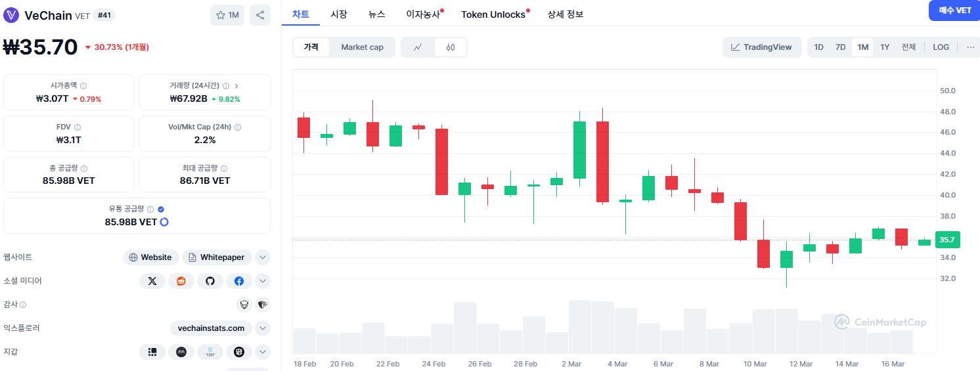
Task: Click the info icon next to 총 공급량
Action: click(83, 169)
